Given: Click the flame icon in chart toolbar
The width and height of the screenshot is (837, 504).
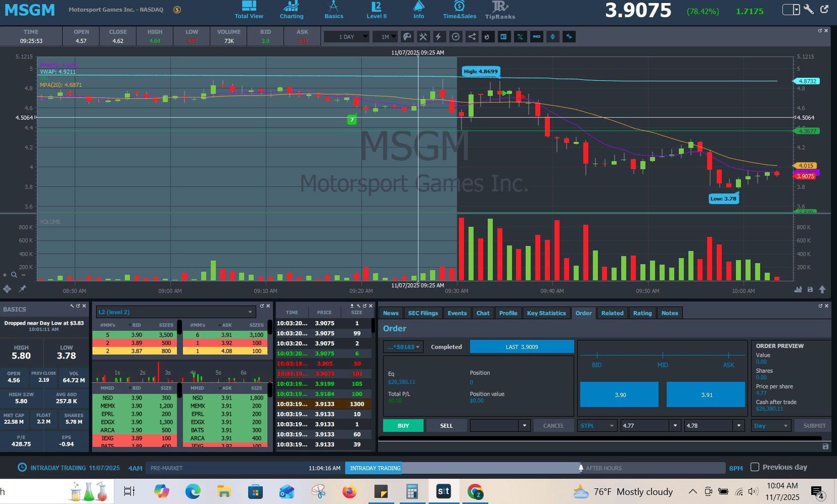Looking at the screenshot, I should [487, 36].
